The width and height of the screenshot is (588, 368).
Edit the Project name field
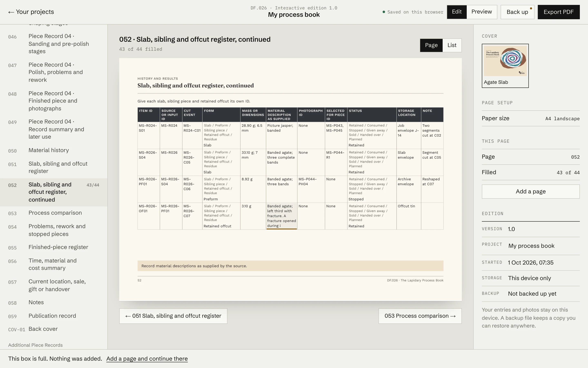[x=543, y=246]
